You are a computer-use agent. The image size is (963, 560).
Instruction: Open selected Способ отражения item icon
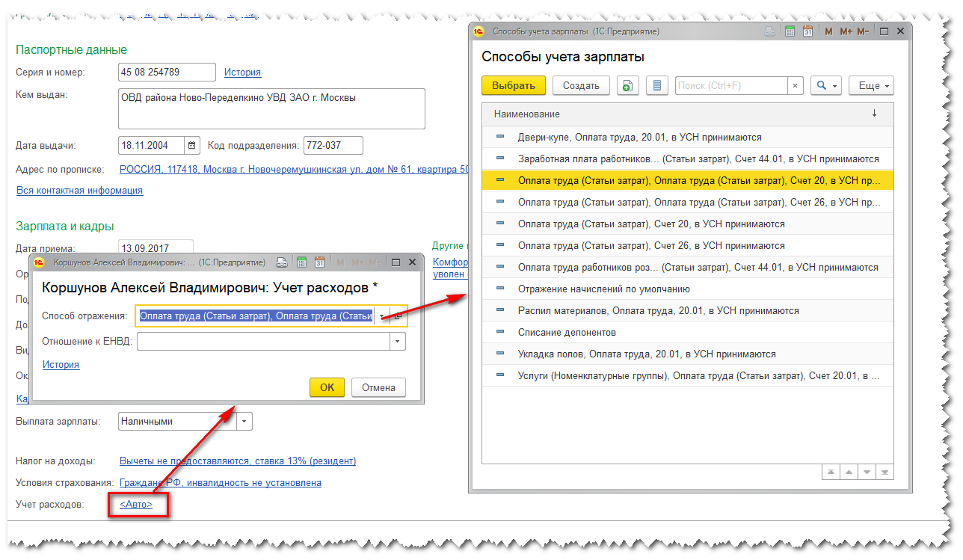pyautogui.click(x=398, y=316)
